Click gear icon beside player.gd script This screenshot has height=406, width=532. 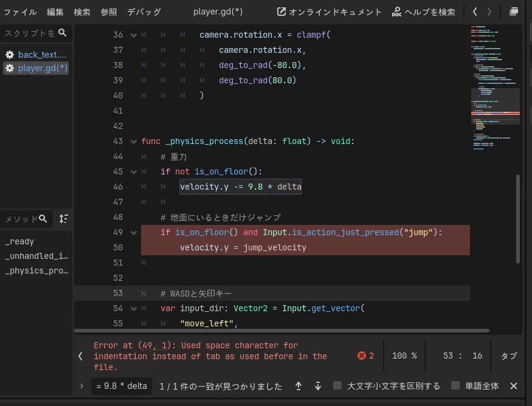(10, 68)
